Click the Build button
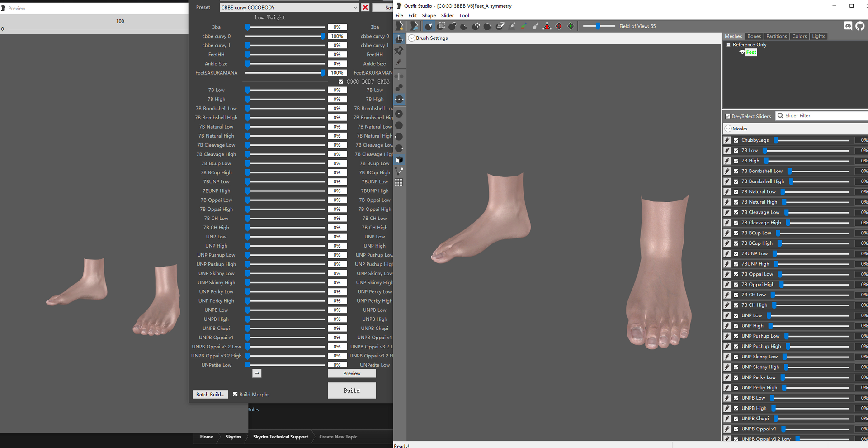Viewport: 868px width, 448px height. (352, 391)
